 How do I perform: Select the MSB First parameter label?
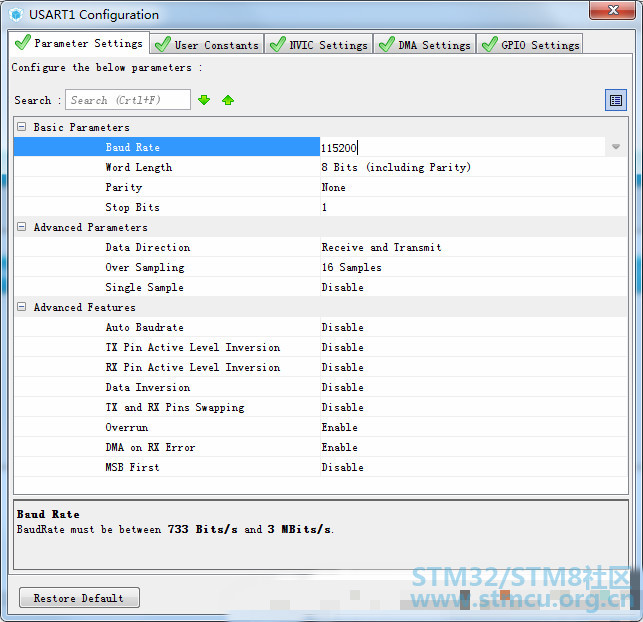point(132,467)
